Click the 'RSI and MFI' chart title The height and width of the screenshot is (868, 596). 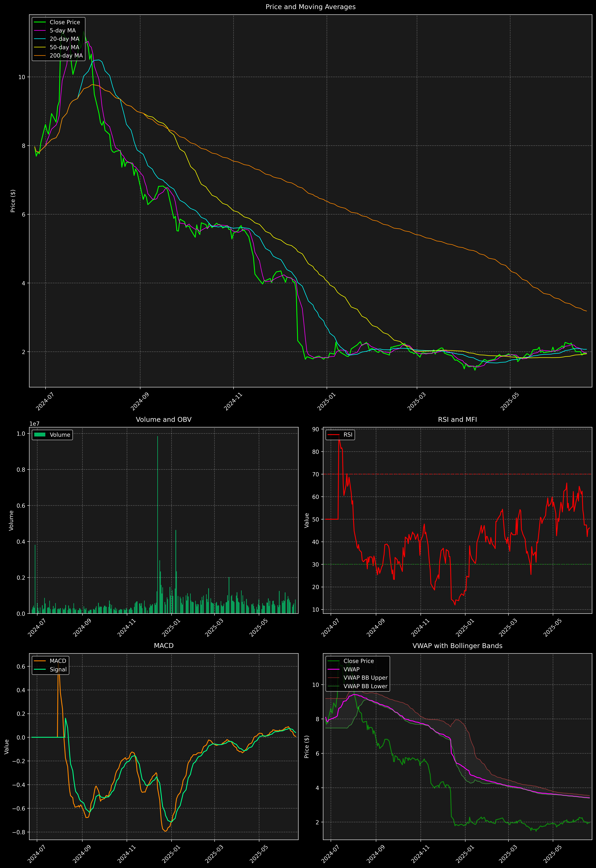(x=457, y=419)
